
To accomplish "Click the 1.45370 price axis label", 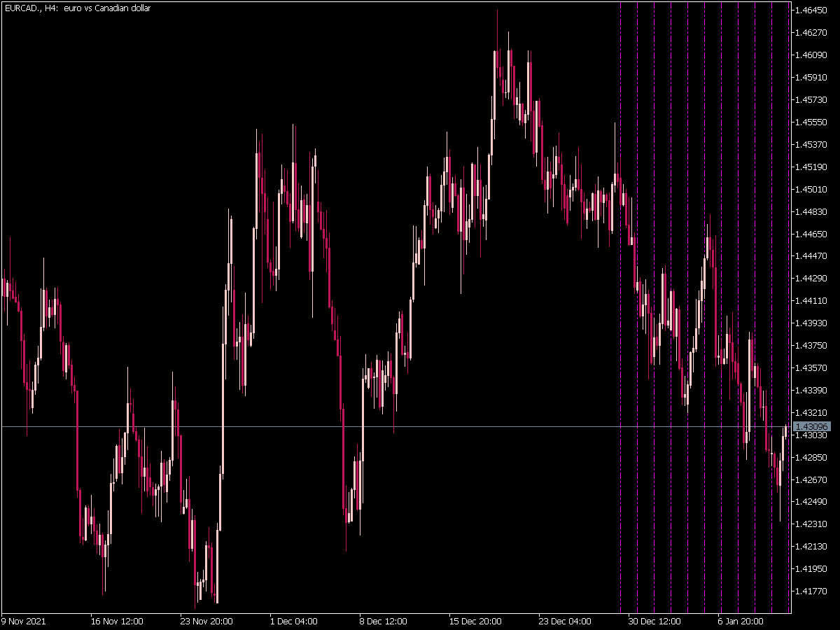I will coord(812,144).
